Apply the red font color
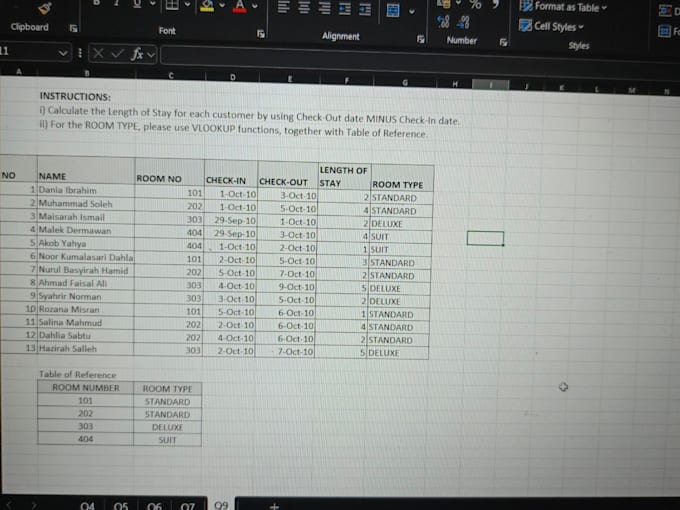680x510 pixels. [239, 6]
